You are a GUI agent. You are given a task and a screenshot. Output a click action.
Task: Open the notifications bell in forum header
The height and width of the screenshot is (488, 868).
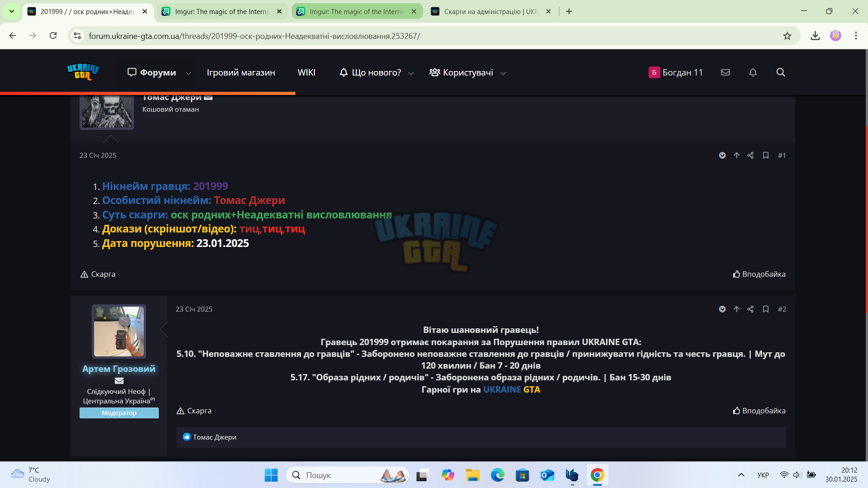tap(753, 72)
